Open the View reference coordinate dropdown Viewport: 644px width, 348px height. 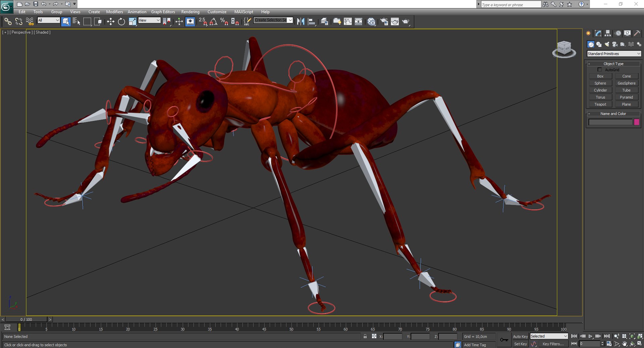click(x=149, y=20)
